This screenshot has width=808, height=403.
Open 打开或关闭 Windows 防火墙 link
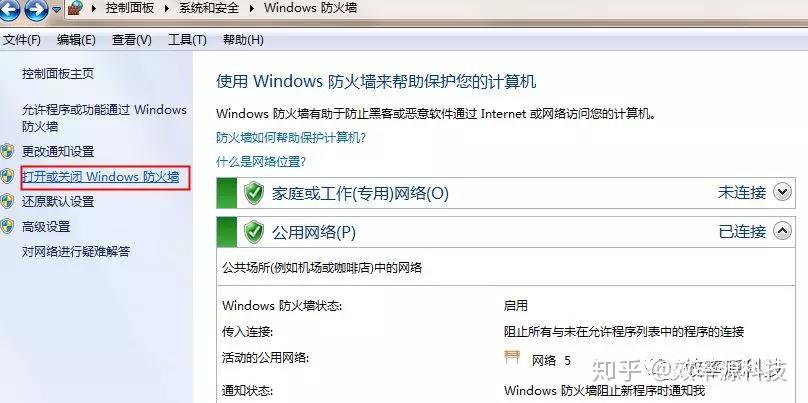tap(100, 177)
